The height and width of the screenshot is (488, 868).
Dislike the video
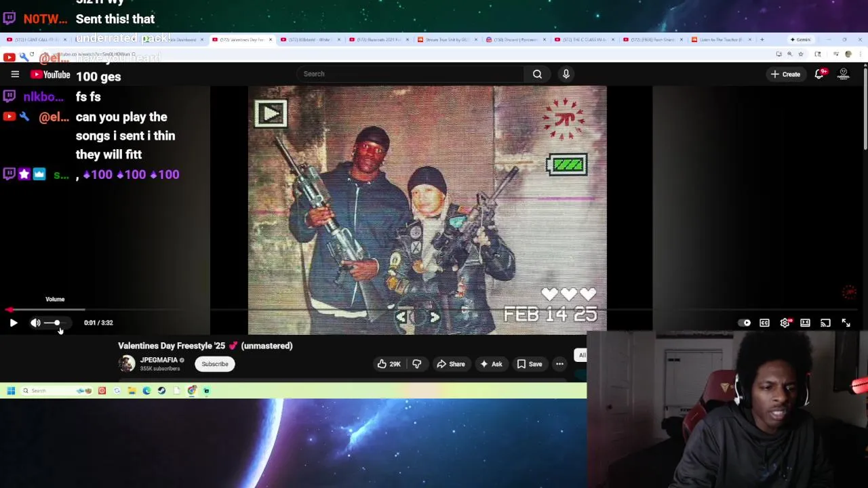pyautogui.click(x=417, y=364)
